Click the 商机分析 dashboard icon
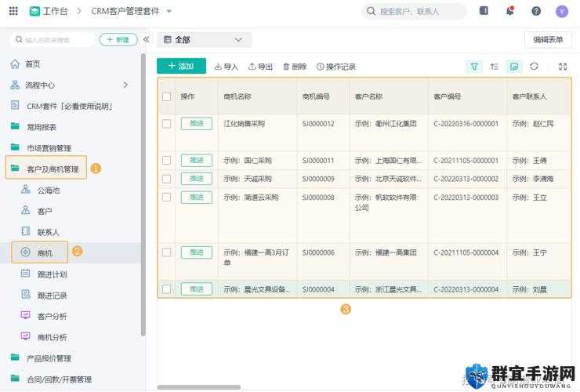 pos(26,336)
